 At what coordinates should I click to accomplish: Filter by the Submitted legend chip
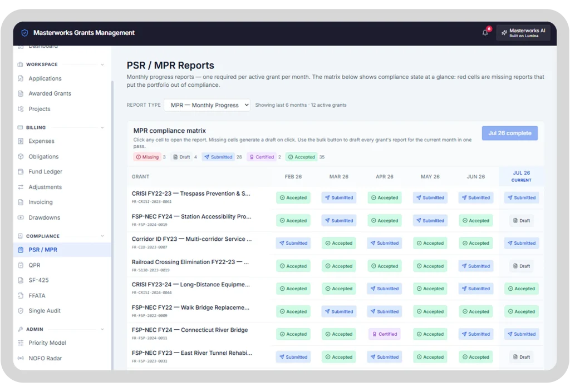coord(218,157)
